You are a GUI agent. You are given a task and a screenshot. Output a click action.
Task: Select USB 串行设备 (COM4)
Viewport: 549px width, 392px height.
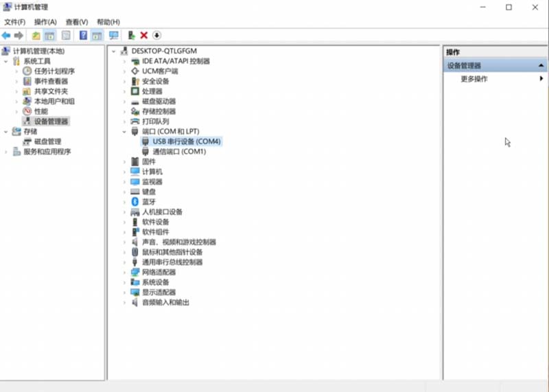(x=186, y=141)
